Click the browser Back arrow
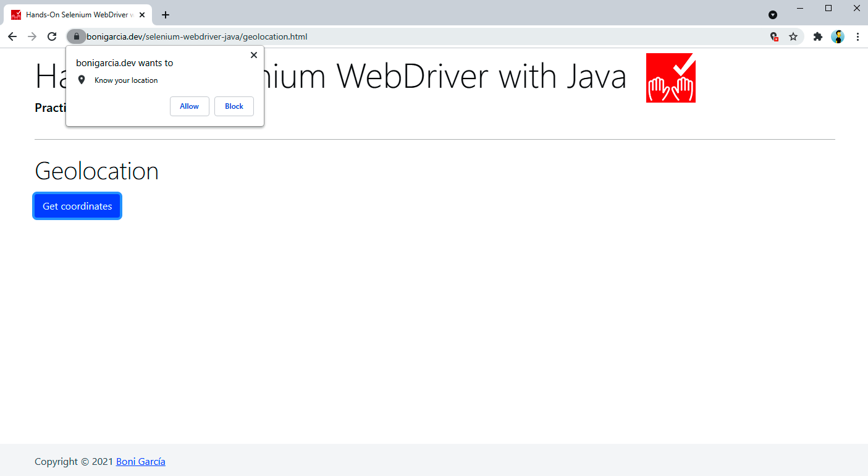Image resolution: width=868 pixels, height=476 pixels. [x=12, y=36]
